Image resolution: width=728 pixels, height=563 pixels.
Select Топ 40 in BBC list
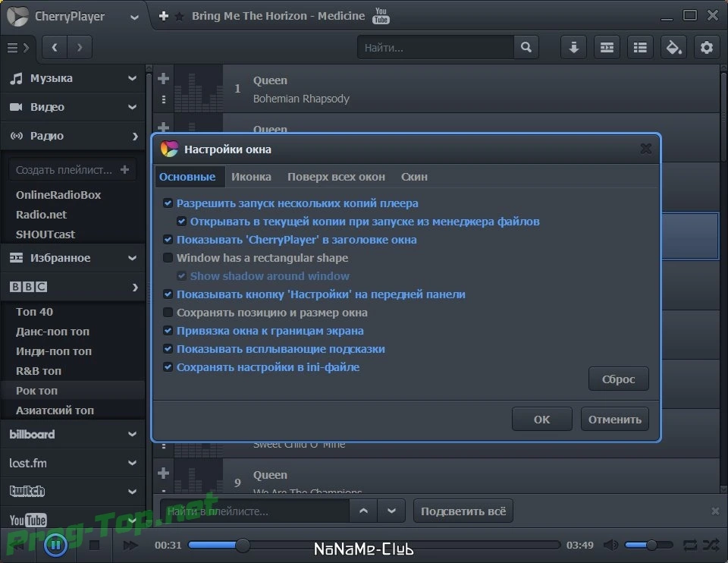pos(34,312)
